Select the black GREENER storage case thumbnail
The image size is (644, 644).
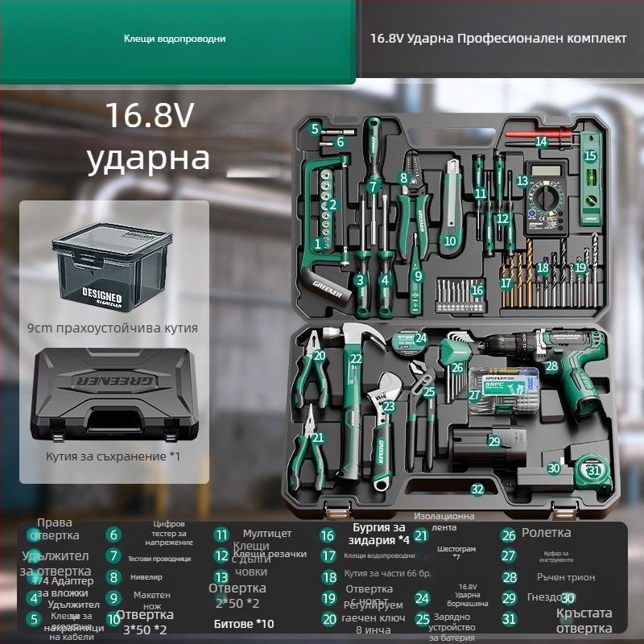[x=114, y=394]
